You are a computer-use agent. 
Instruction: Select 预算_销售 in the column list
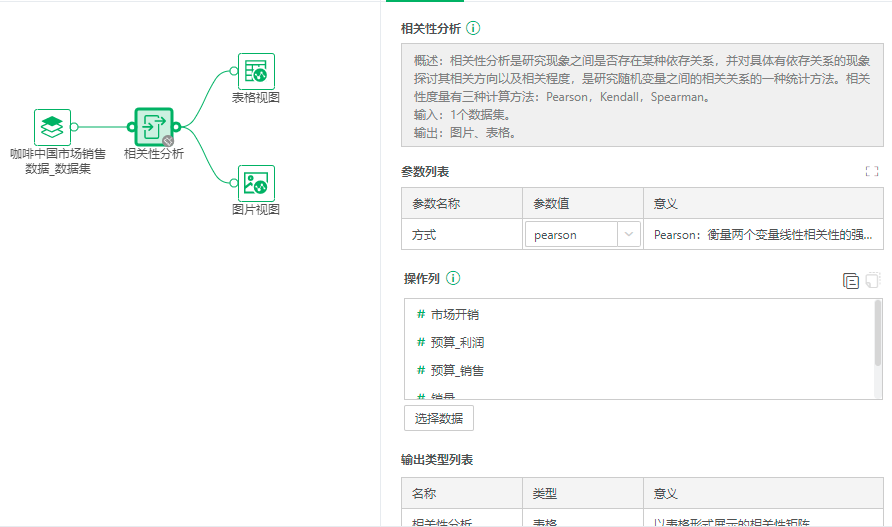tap(457, 371)
